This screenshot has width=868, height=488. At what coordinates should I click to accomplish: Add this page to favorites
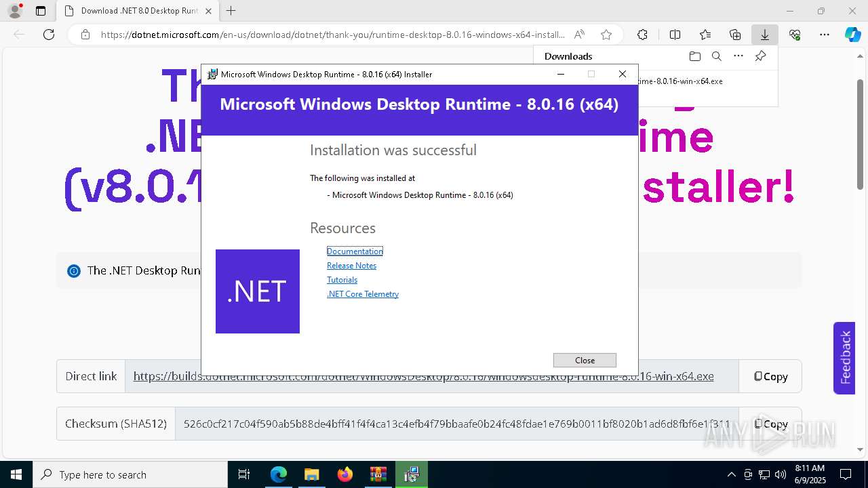point(606,35)
